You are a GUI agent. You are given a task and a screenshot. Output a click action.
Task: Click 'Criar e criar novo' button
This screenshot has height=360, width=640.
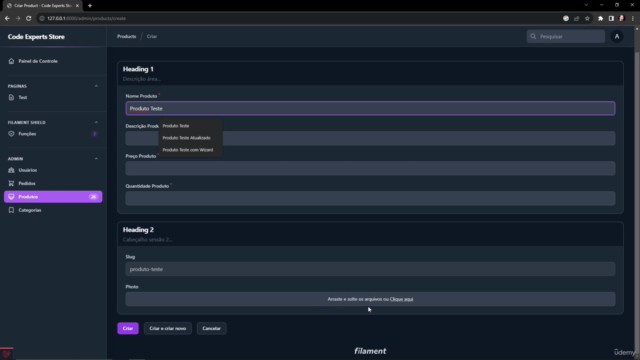(168, 328)
